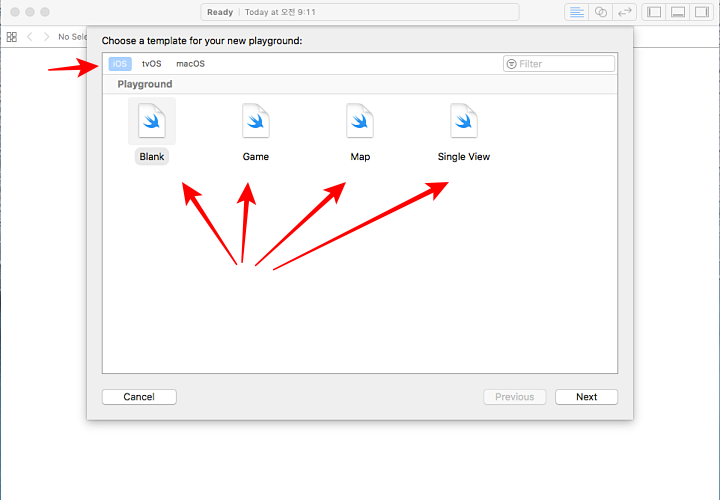Click the Cancel button
Image resolution: width=720 pixels, height=500 pixels.
click(139, 397)
